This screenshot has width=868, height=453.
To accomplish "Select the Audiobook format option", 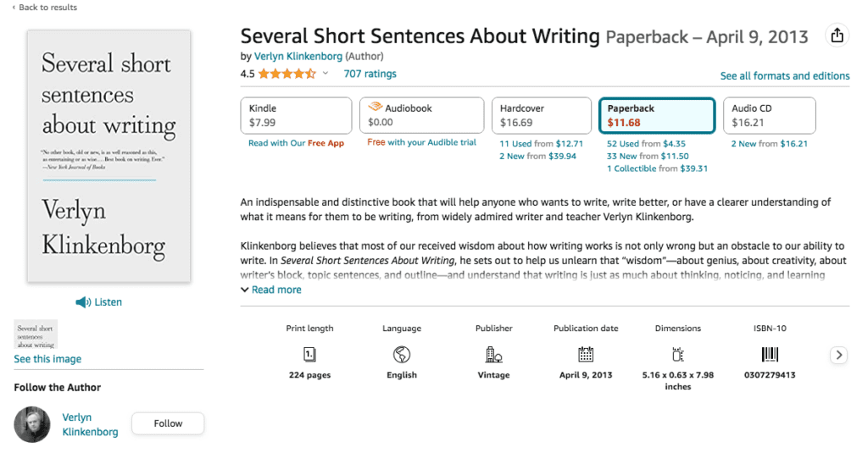I will (422, 115).
